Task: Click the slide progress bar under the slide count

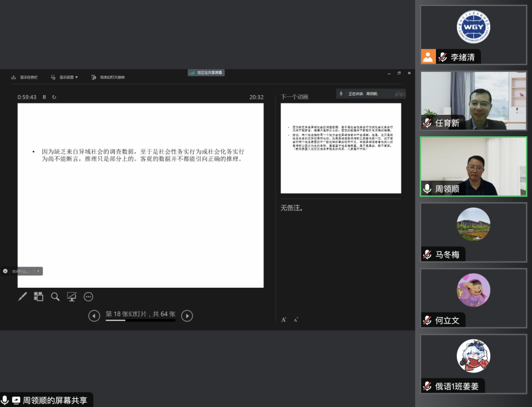Action: pos(140,321)
